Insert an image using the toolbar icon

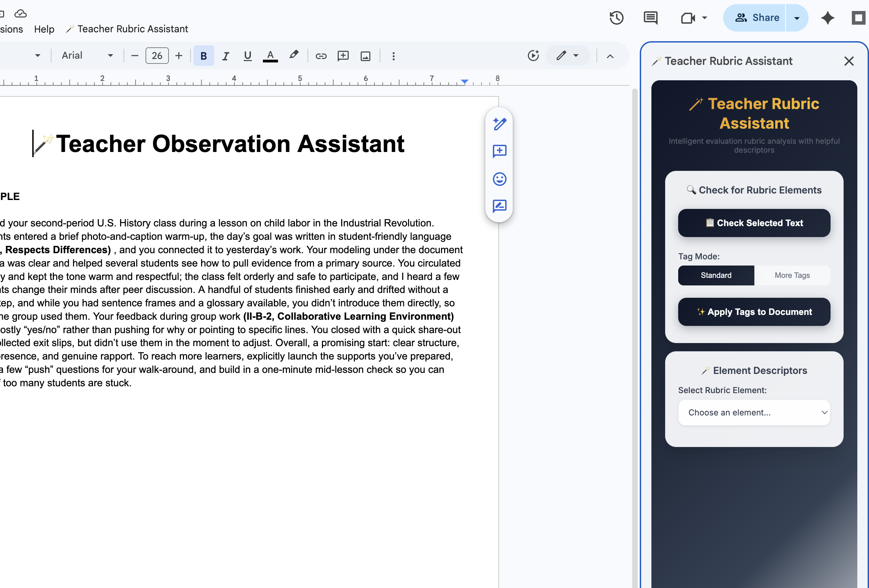click(365, 56)
